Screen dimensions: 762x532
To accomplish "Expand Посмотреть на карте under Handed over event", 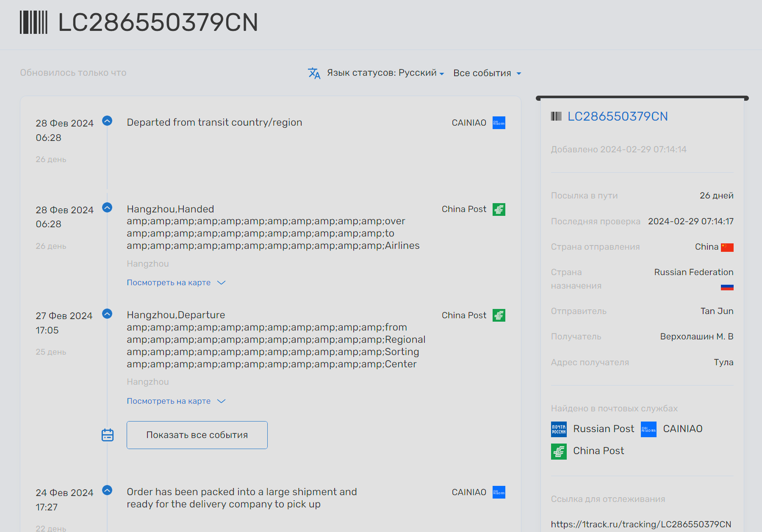I will [176, 283].
